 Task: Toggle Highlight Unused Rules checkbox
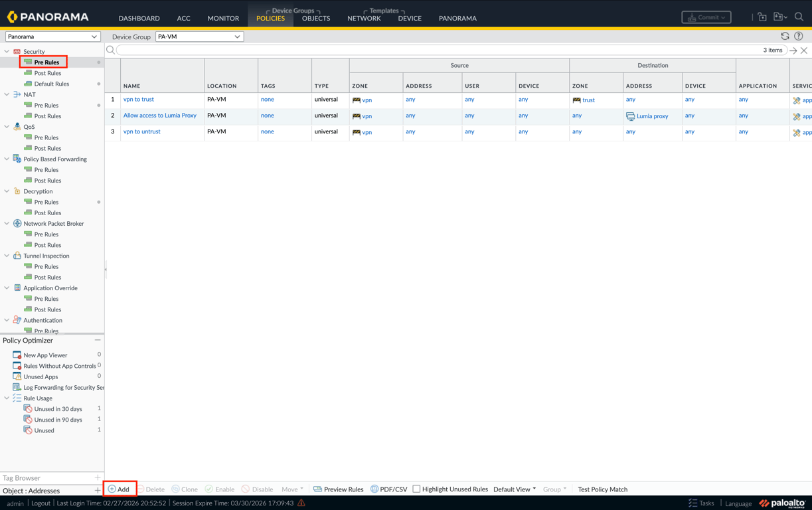coord(416,489)
